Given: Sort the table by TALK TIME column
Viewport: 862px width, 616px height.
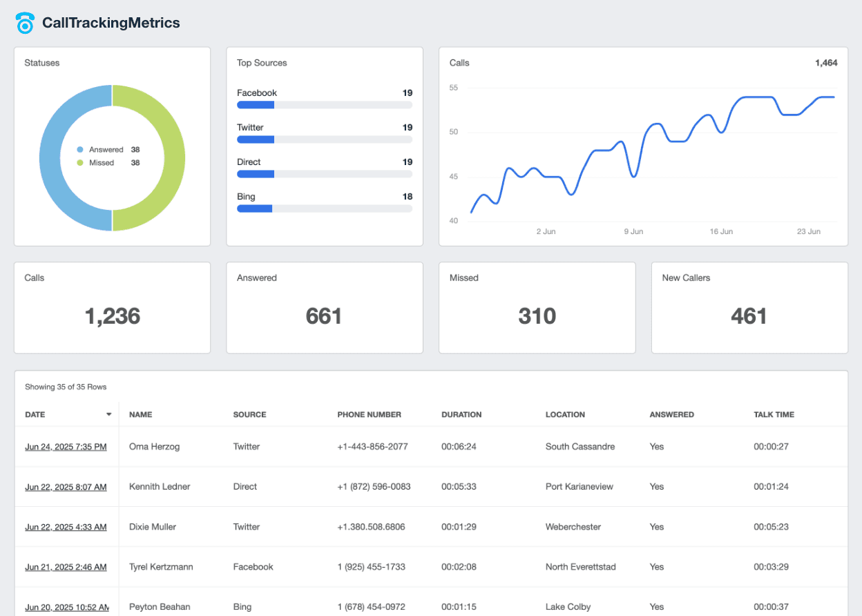Looking at the screenshot, I should click(x=774, y=414).
